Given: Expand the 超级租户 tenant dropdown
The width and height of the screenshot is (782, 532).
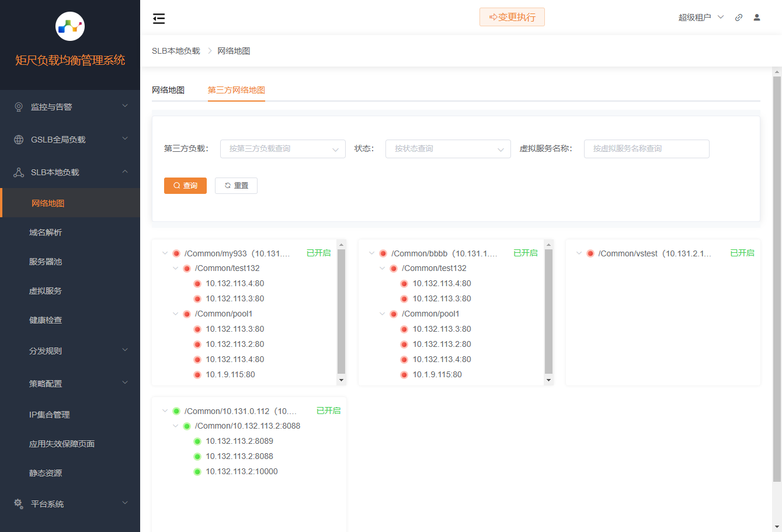Looking at the screenshot, I should coord(701,18).
